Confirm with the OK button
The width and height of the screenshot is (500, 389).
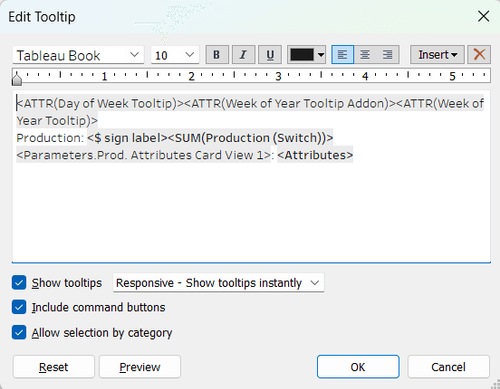pos(358,367)
